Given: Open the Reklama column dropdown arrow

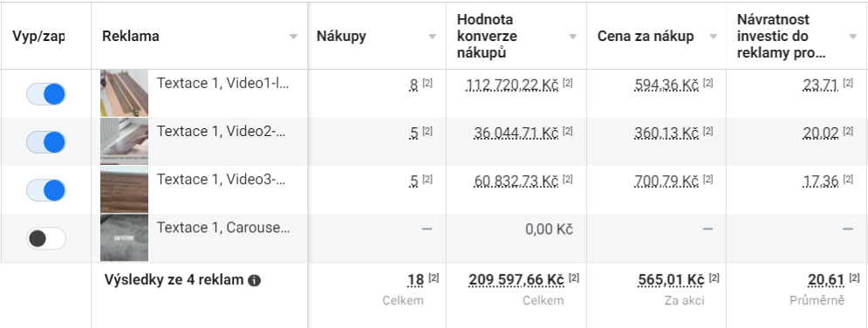Looking at the screenshot, I should pyautogui.click(x=293, y=37).
